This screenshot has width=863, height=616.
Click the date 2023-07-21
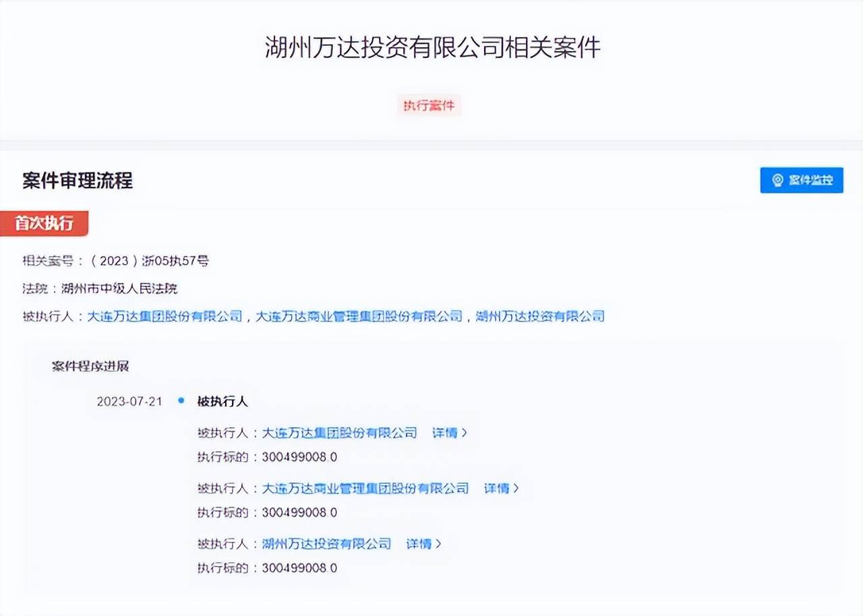(x=129, y=402)
